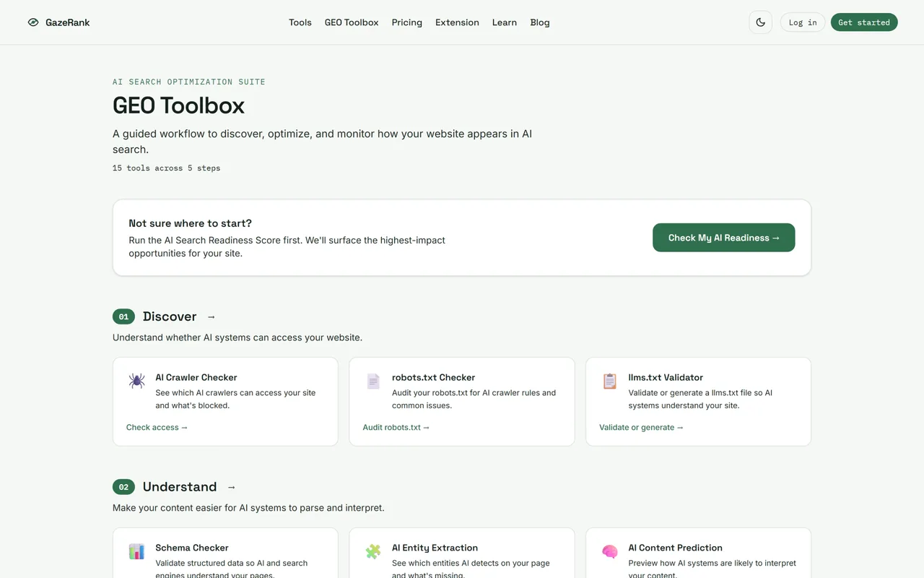Click the clipboard icon for llms.txt Validator
The image size is (924, 578).
pyautogui.click(x=610, y=381)
